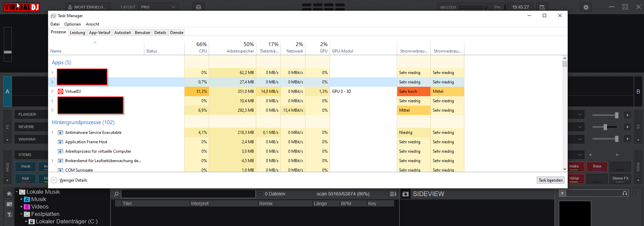Toggle the Bass stem pad on deck B
Image resolution: width=644 pixels, height=226 pixels.
pyautogui.click(x=597, y=167)
